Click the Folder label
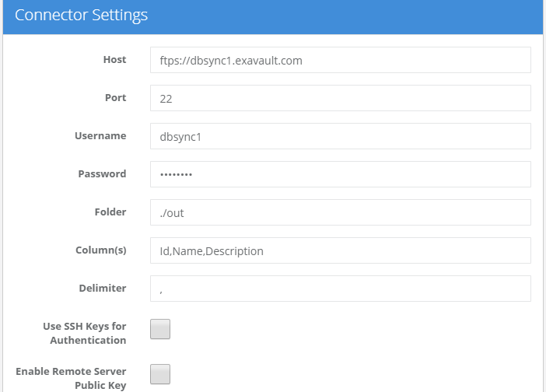Viewport: 546px width, 392px height. (x=110, y=212)
